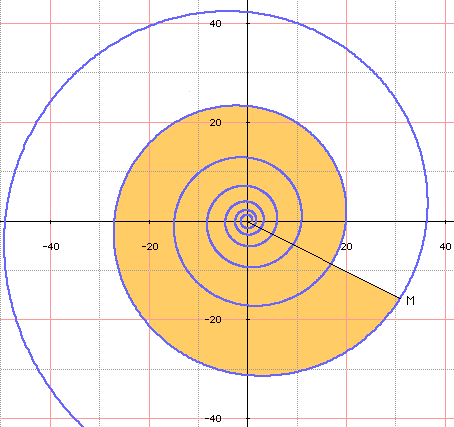This screenshot has width=454, height=427.
Task: Click the -40 label on horizontal axis
Action: (51, 247)
